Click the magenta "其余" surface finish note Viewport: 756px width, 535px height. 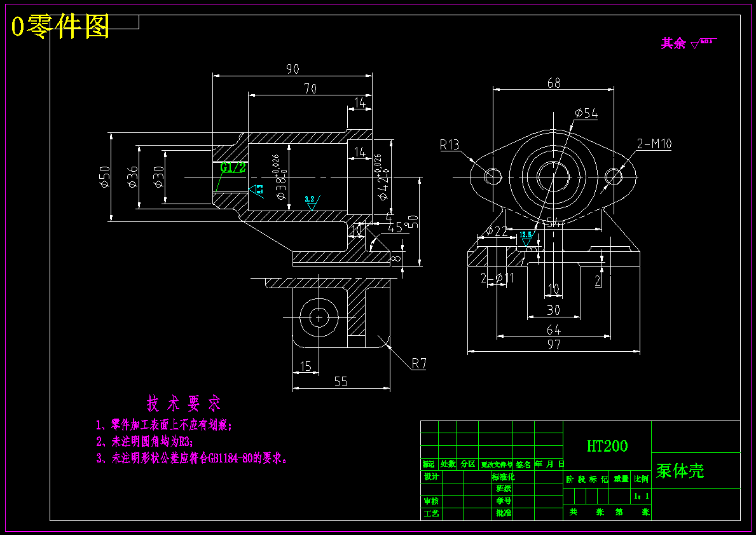tap(673, 43)
